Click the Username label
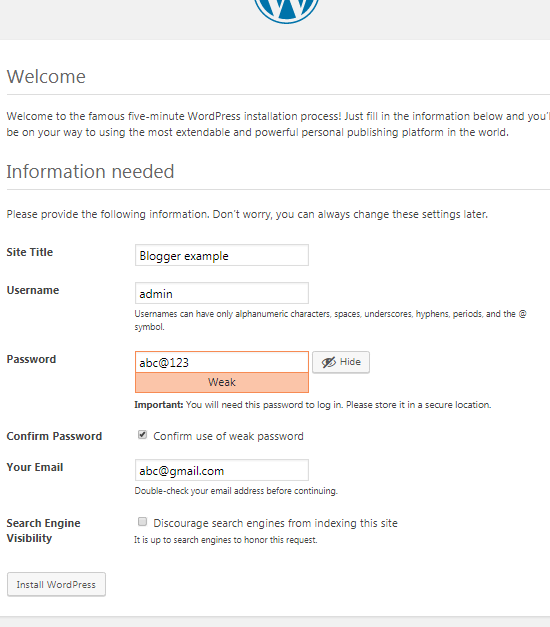 33,290
